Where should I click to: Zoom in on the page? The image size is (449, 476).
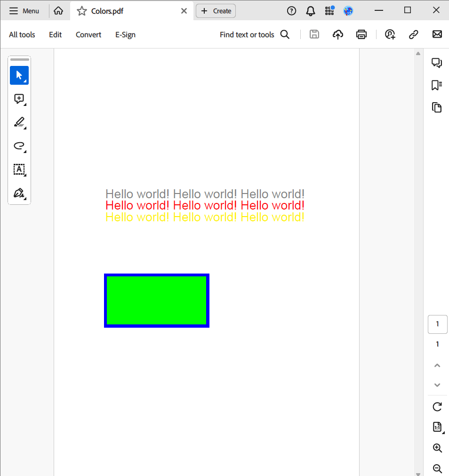click(x=437, y=448)
